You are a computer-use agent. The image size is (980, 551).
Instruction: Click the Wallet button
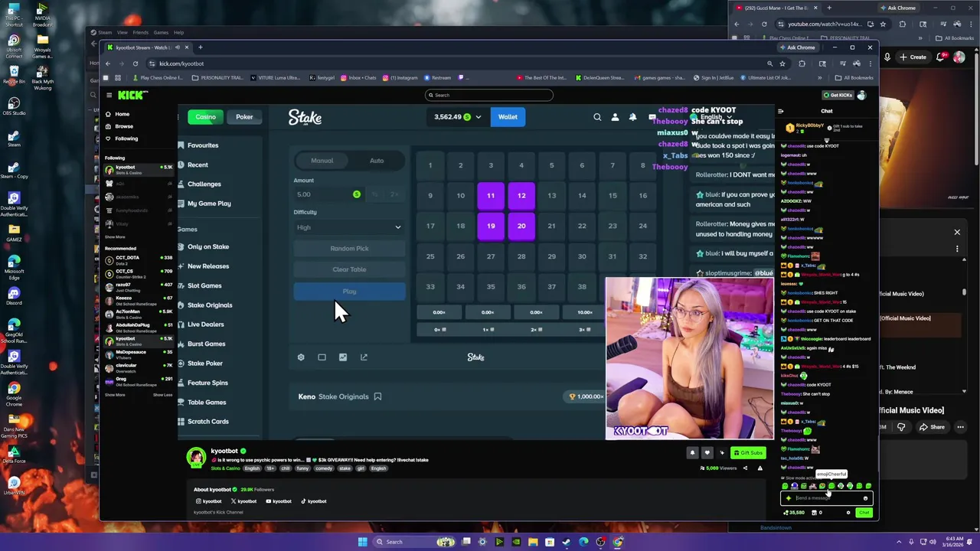pos(508,117)
